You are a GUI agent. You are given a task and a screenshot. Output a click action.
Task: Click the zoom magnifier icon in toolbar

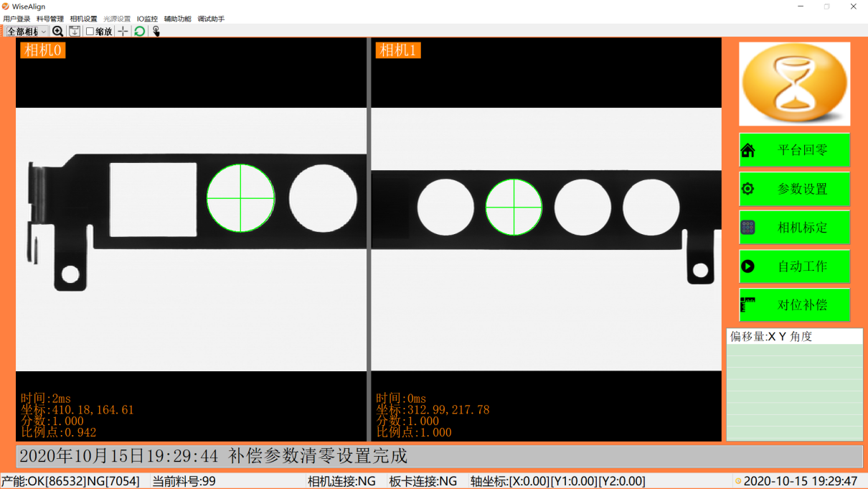point(58,31)
